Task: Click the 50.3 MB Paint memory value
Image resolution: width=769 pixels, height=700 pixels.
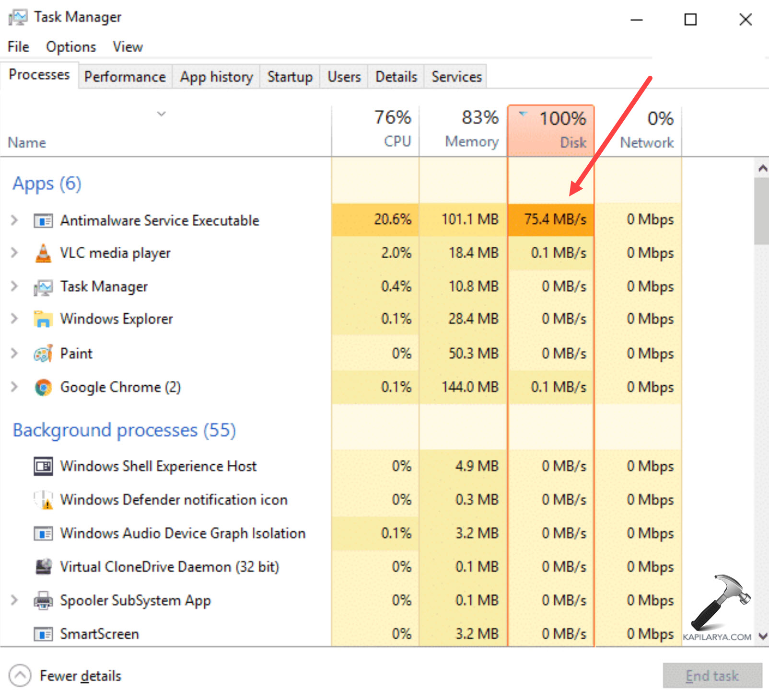Action: tap(474, 354)
